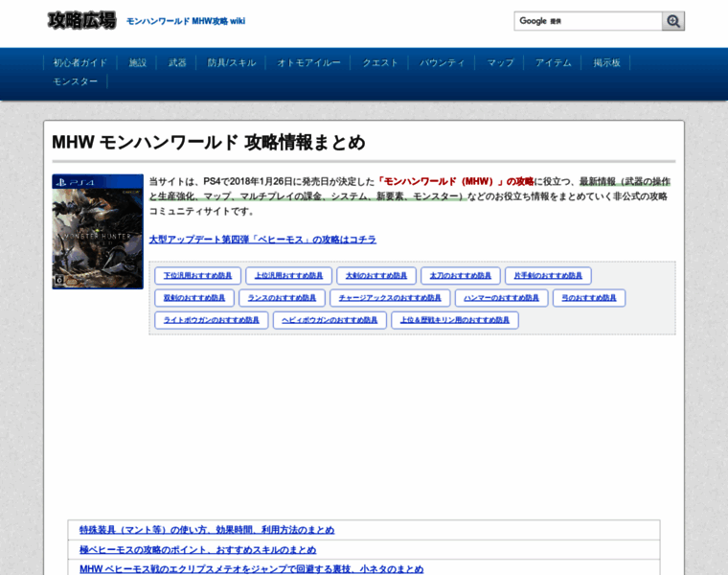728x575 pixels.
Task: Open 上位＆歴戦キリン用のおすすめ防具 link
Action: click(455, 320)
